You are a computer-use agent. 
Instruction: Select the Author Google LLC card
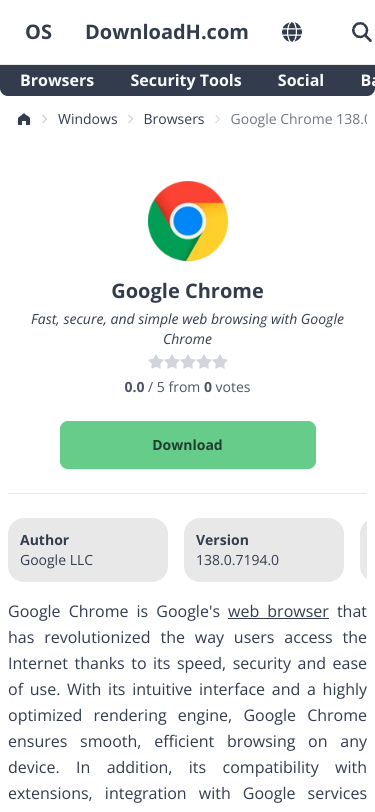tap(88, 550)
